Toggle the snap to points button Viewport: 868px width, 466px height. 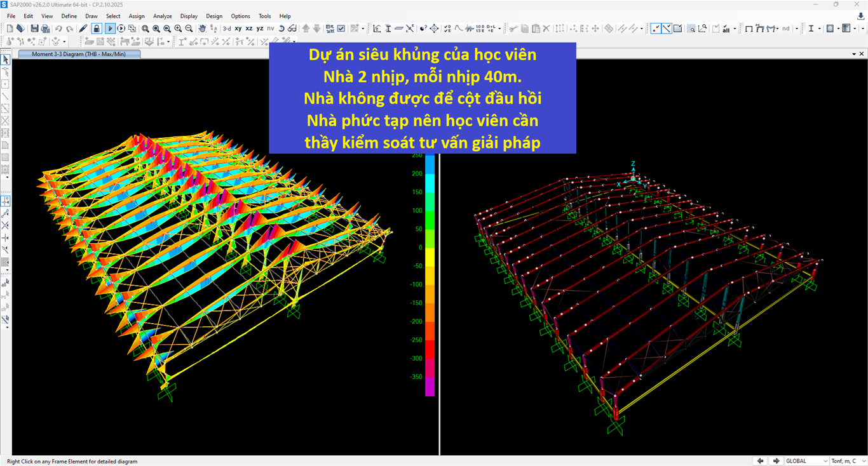[x=655, y=29]
